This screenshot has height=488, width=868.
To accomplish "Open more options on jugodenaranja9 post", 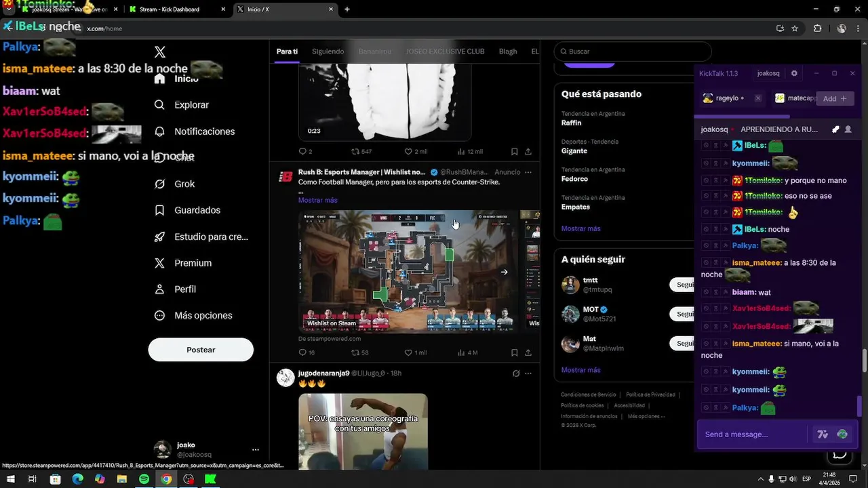I will coord(528,373).
